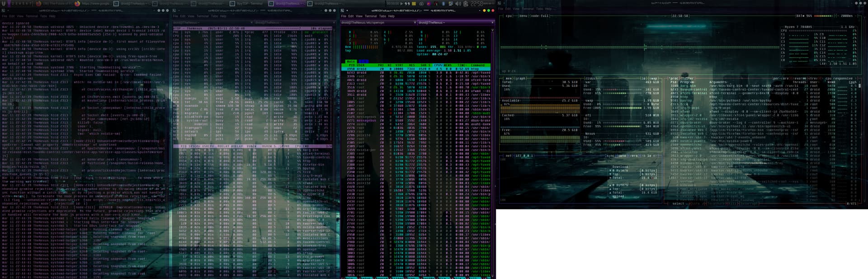Open the applications menu icon in top panel

pos(3,3)
